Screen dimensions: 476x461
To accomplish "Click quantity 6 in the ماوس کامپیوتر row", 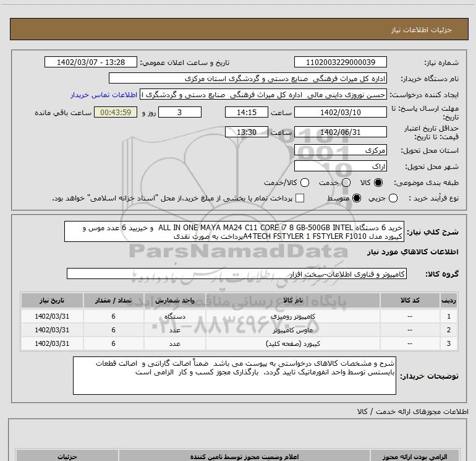I will point(113,330).
